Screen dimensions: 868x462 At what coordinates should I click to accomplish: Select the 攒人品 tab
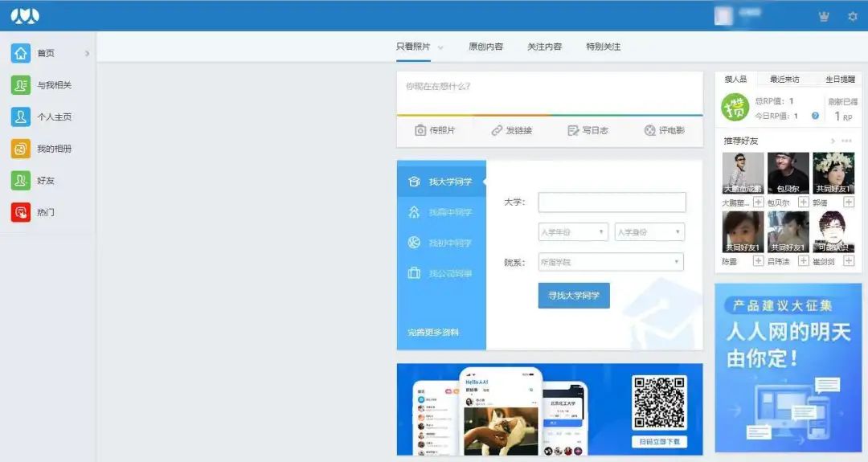(735, 79)
